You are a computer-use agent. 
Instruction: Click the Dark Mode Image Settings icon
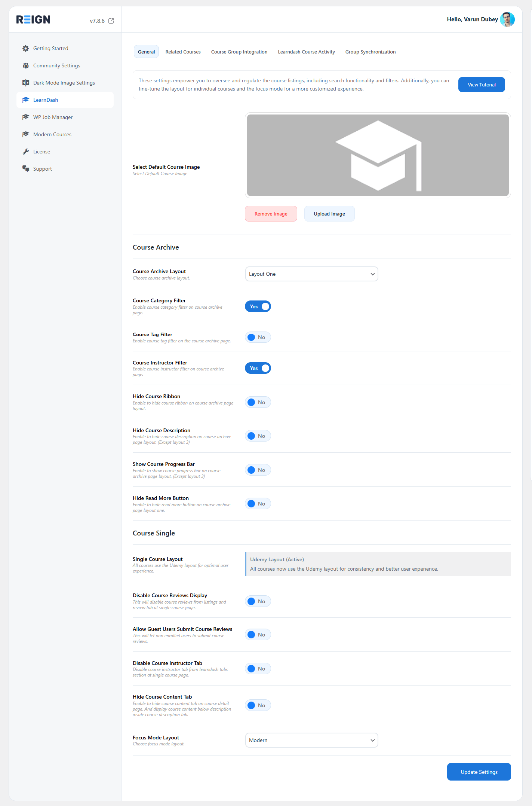pyautogui.click(x=25, y=83)
